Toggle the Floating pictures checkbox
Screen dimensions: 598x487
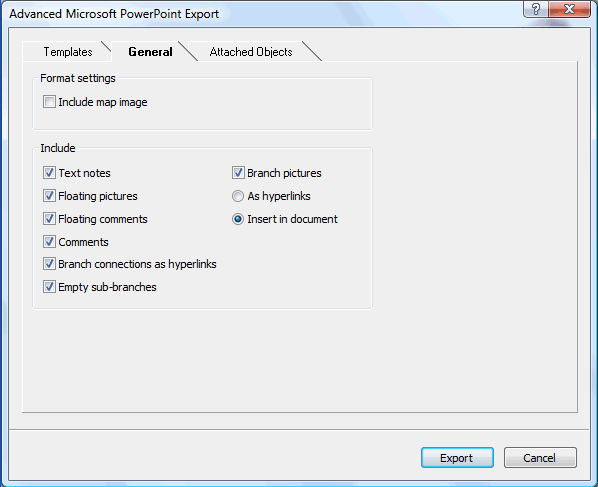point(49,196)
